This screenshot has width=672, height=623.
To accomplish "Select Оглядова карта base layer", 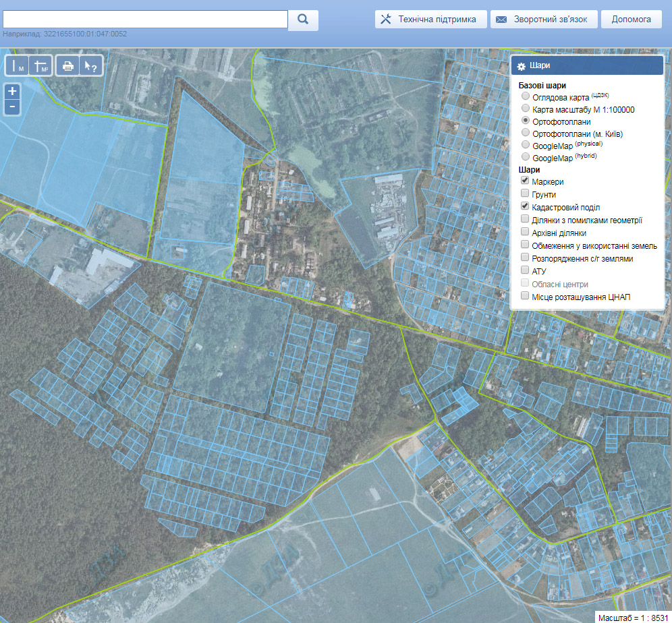I will [526, 96].
